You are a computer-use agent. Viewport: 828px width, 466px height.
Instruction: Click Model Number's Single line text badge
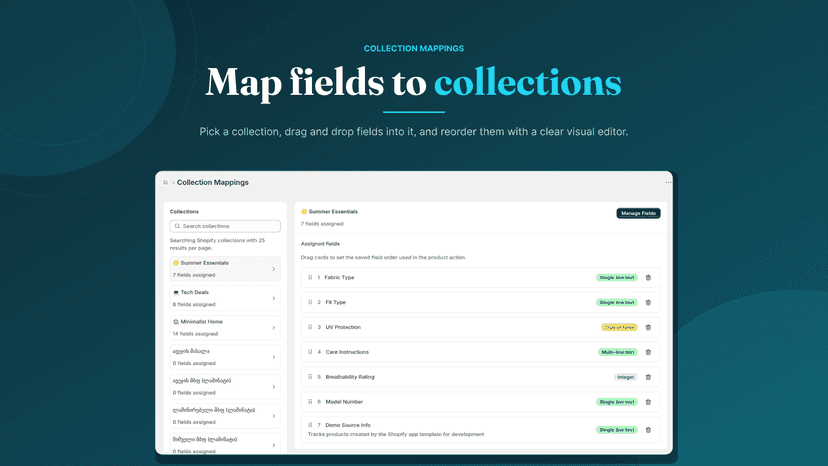pos(617,402)
